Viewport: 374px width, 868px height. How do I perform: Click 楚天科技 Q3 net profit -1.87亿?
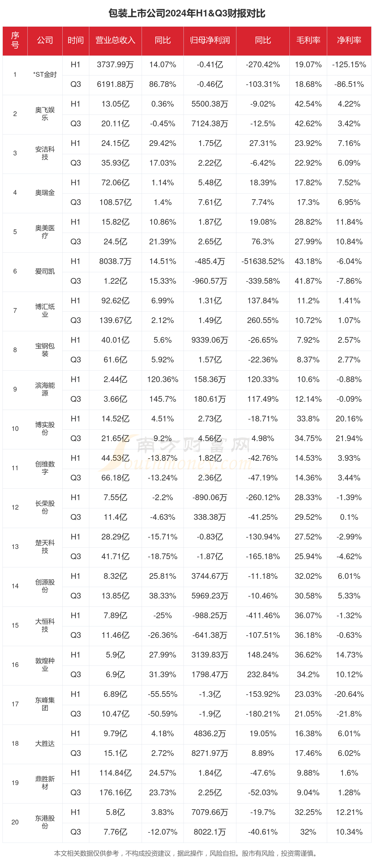click(x=210, y=556)
